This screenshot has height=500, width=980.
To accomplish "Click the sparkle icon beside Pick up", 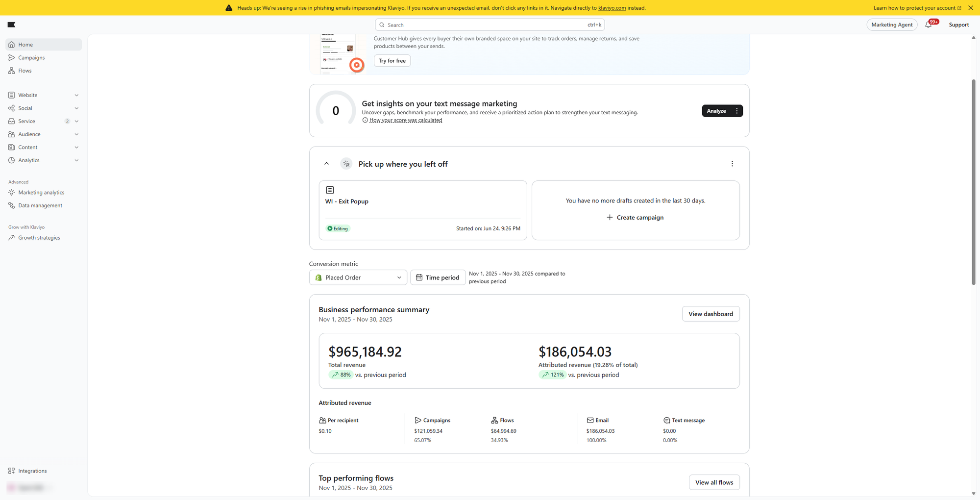I will pos(346,164).
